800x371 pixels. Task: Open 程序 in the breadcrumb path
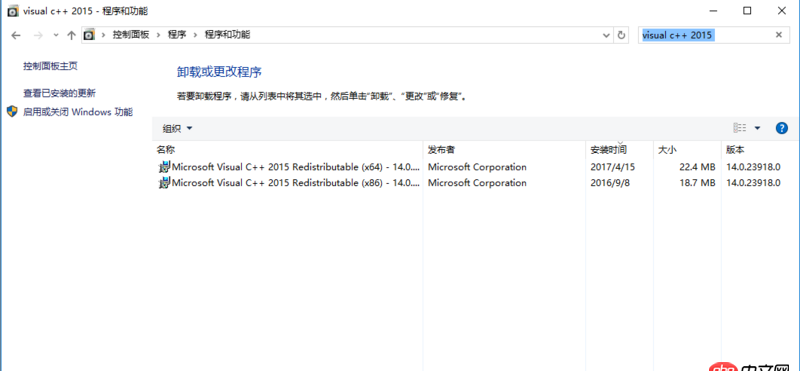click(x=177, y=35)
